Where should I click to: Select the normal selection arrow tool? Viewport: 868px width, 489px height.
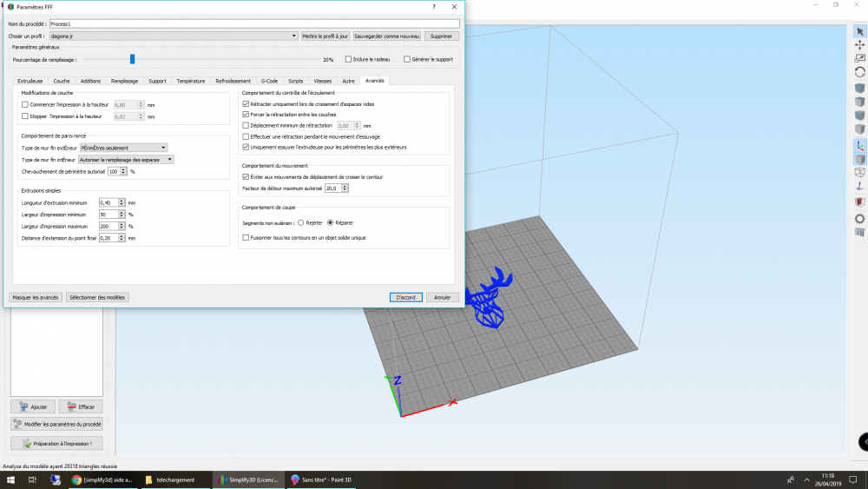tap(859, 31)
